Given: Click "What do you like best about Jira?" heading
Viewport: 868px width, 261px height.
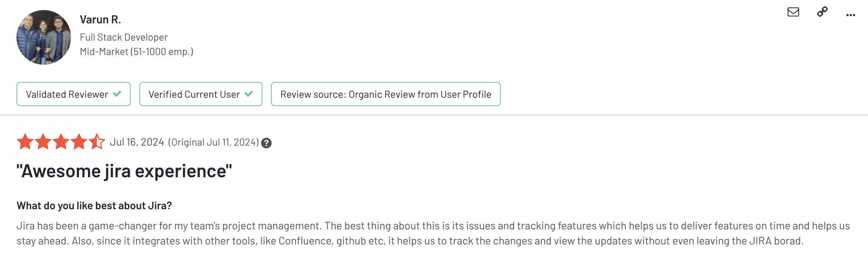Looking at the screenshot, I should coord(94,206).
